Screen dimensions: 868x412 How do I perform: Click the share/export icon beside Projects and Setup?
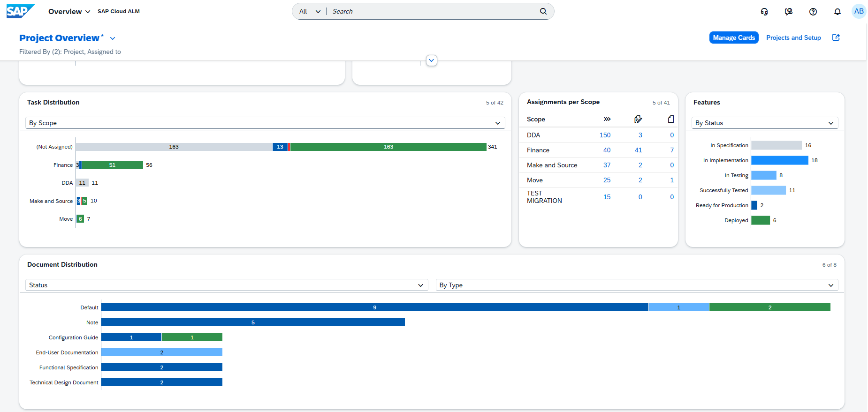click(x=836, y=37)
